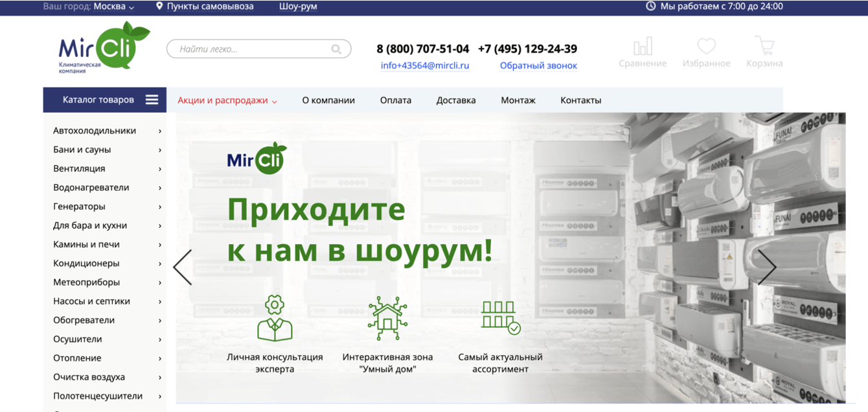Click the next arrow on the banner slider
The height and width of the screenshot is (412, 868).
(768, 266)
